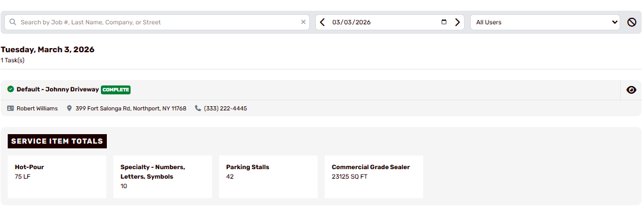Click the reset filters ban icon
Viewport: 644px width, 219px height.
(632, 22)
